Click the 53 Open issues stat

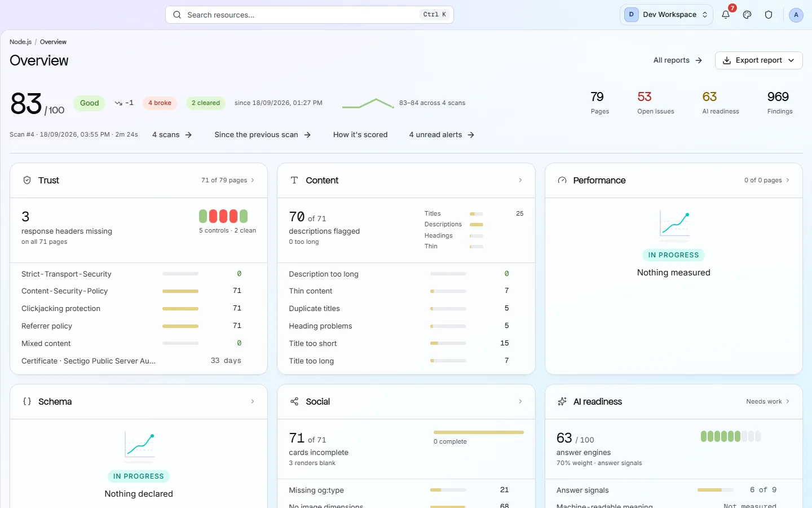(x=655, y=102)
